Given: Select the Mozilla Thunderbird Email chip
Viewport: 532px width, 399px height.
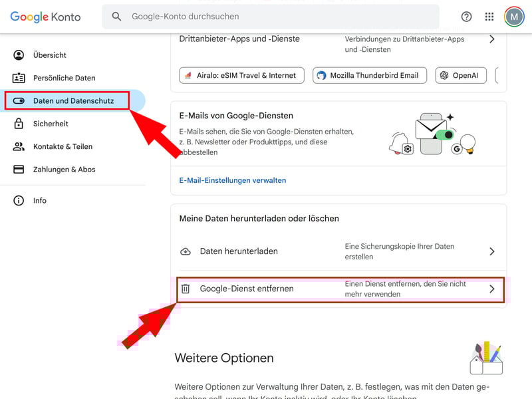Looking at the screenshot, I should (x=369, y=75).
